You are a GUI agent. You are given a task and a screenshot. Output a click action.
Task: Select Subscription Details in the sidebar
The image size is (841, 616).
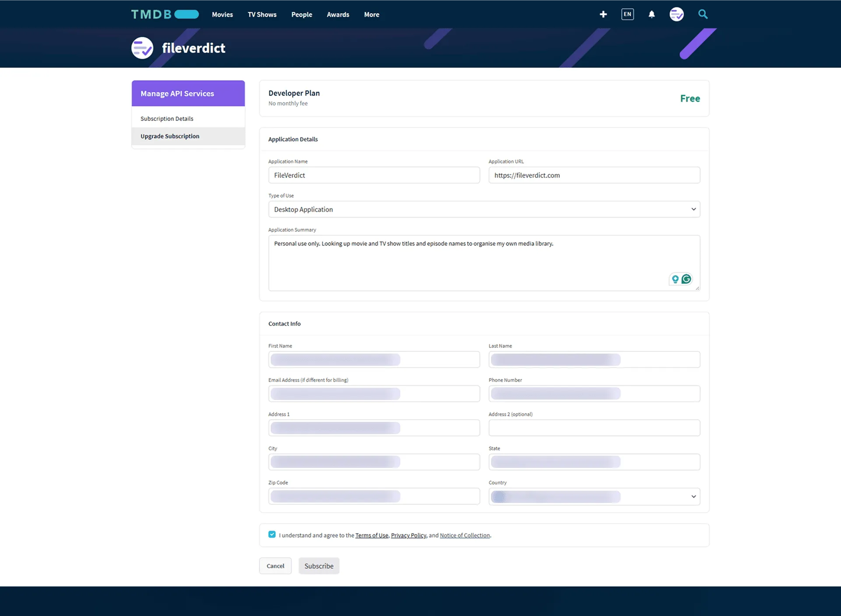(188, 119)
